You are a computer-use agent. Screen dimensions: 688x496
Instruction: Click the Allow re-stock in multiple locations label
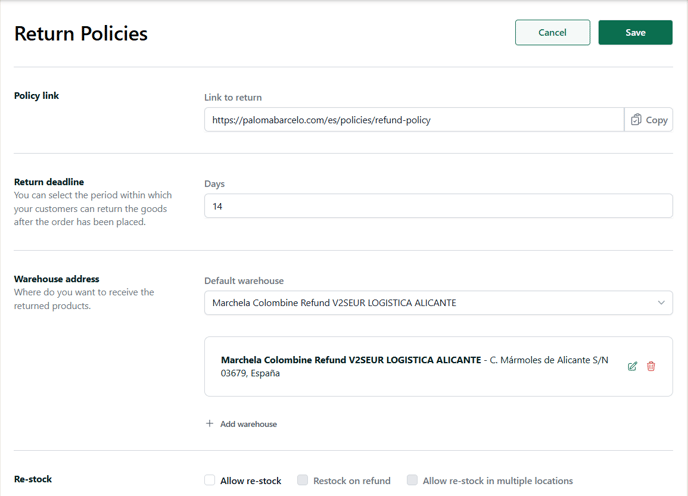(x=498, y=481)
